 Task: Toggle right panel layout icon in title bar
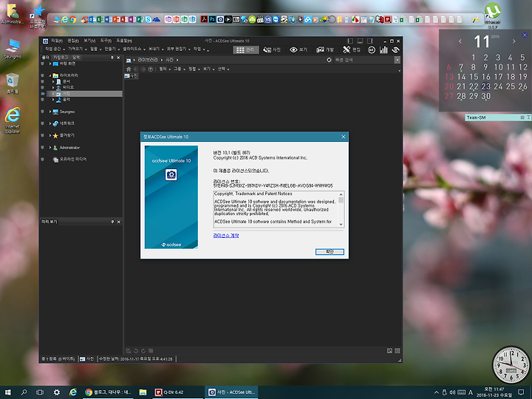[370, 41]
